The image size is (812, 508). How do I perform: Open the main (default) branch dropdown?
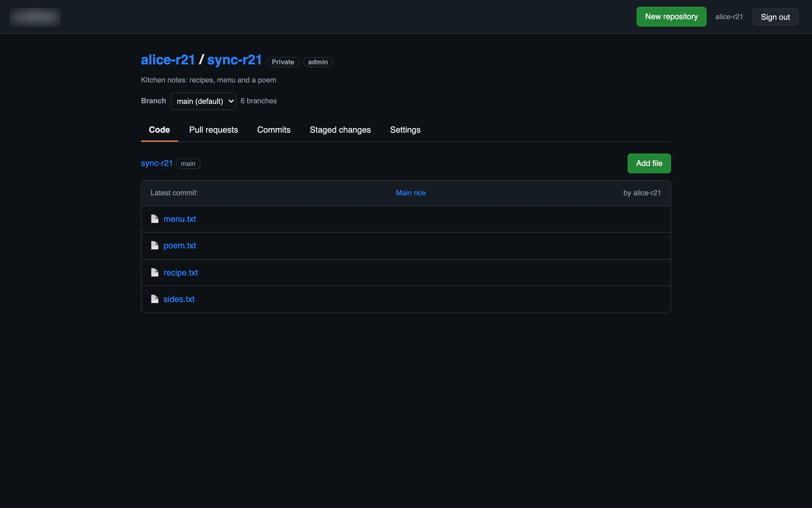[203, 101]
